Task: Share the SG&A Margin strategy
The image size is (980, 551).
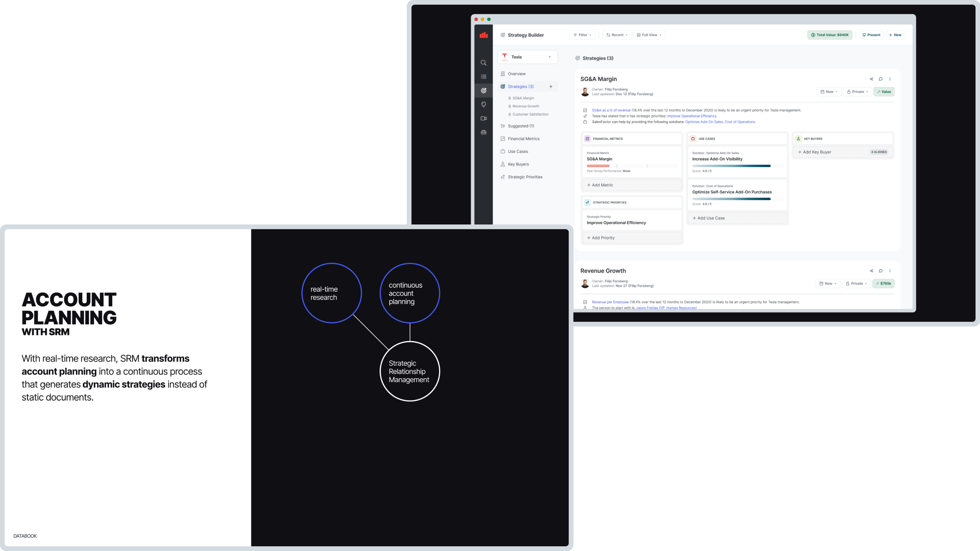Action: tap(871, 79)
